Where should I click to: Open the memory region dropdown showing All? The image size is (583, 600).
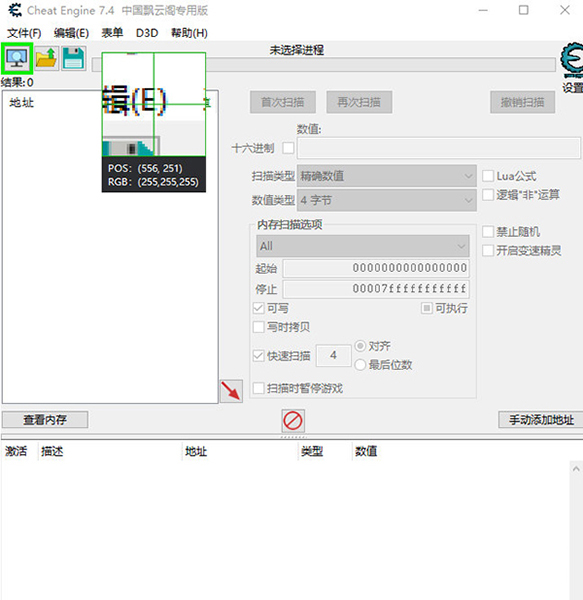pos(363,246)
